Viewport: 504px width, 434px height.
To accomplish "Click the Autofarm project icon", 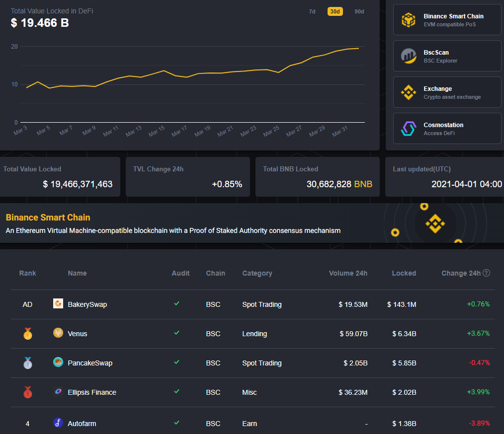I will [58, 423].
